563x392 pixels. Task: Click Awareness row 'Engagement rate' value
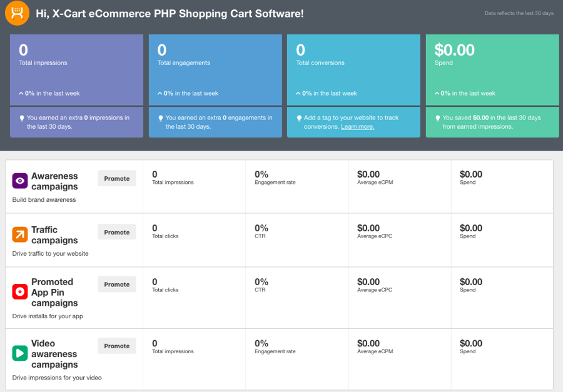coord(261,174)
